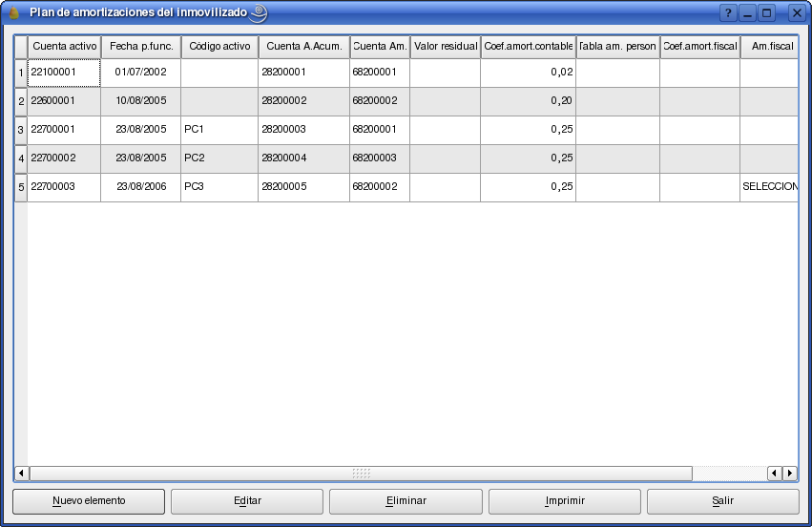Click the Cuenta Am. column header
Image resolution: width=812 pixels, height=527 pixels.
380,47
